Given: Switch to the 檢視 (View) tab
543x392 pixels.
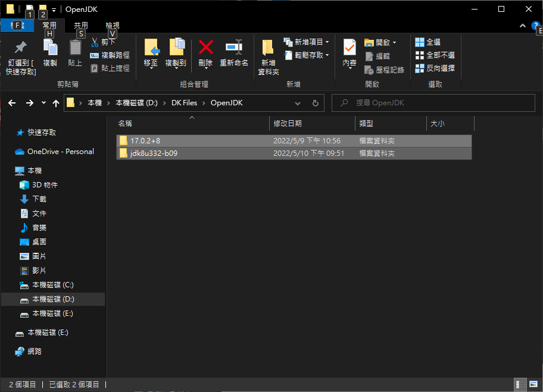Looking at the screenshot, I should click(x=113, y=25).
